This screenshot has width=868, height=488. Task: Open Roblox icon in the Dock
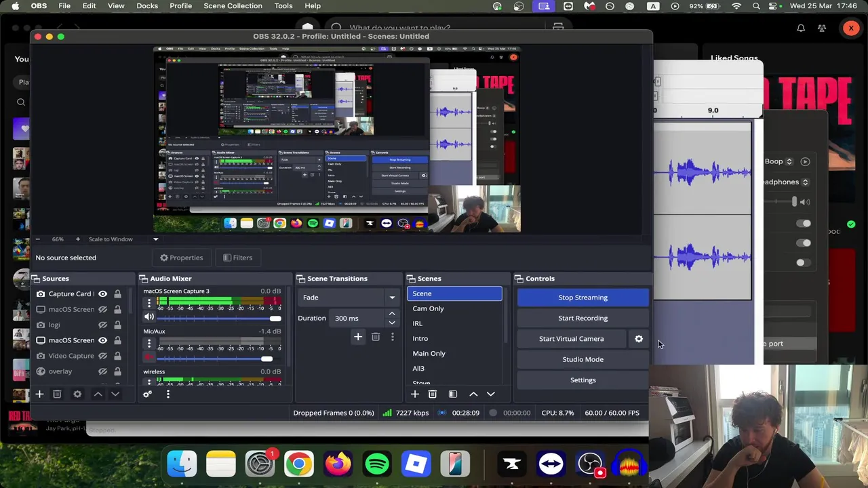click(416, 464)
